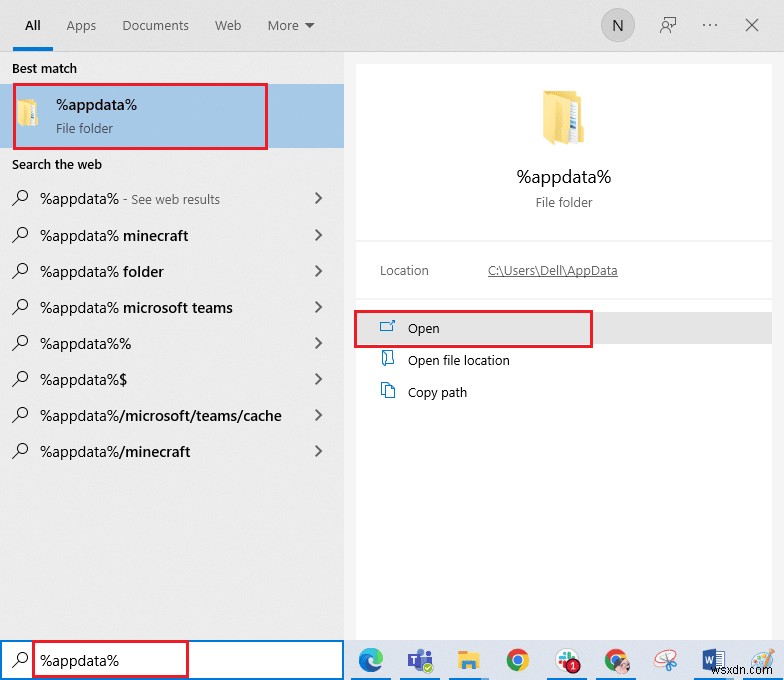The width and height of the screenshot is (784, 680).
Task: Open the Chrome profile icon with avatar on the taskbar
Action: (x=616, y=660)
